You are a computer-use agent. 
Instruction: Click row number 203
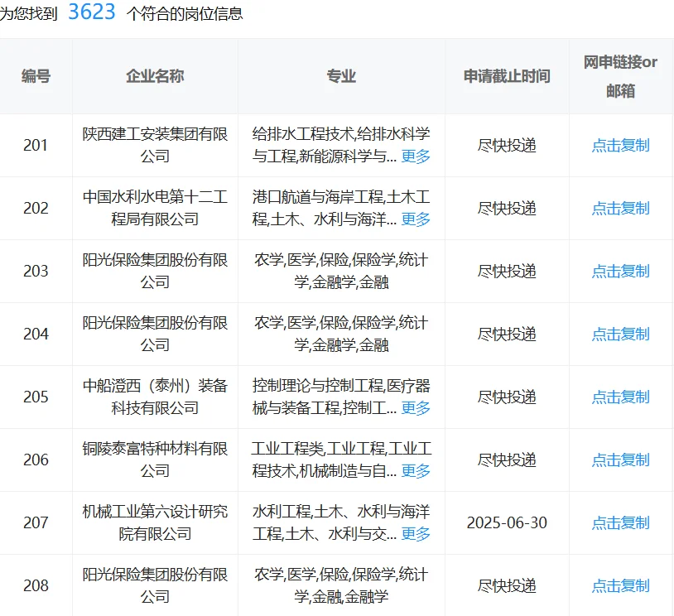pos(36,272)
